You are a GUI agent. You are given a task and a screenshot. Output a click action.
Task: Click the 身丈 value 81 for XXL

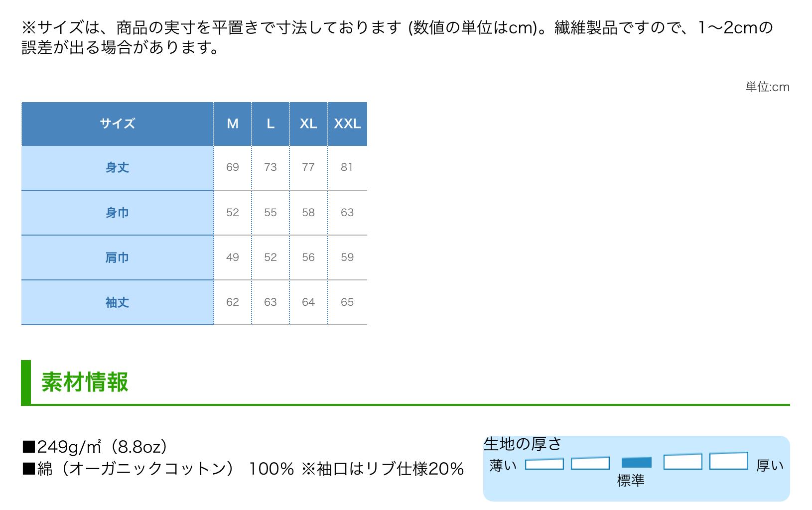pos(347,167)
